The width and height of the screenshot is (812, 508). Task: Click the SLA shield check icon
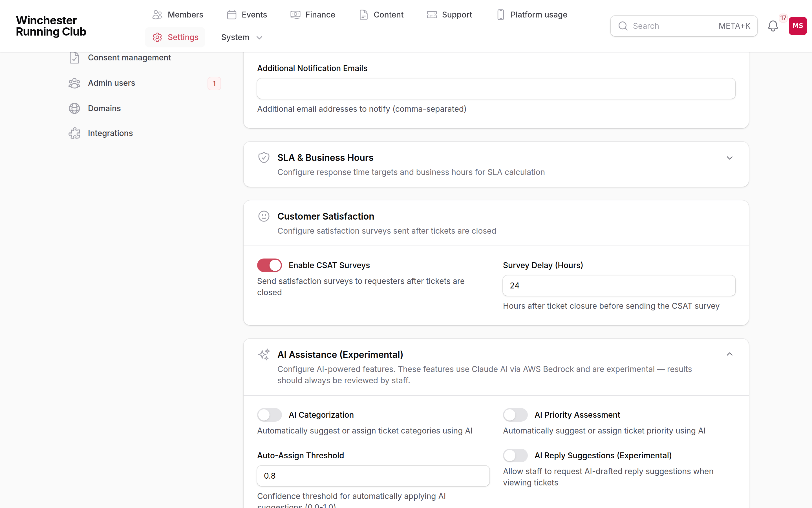264,157
